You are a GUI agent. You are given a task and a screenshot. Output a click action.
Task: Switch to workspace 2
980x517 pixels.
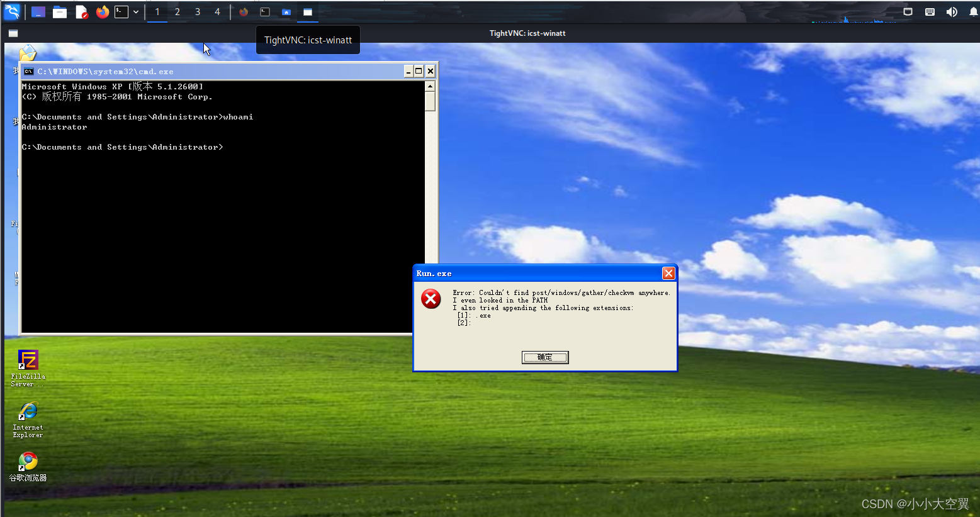point(177,12)
